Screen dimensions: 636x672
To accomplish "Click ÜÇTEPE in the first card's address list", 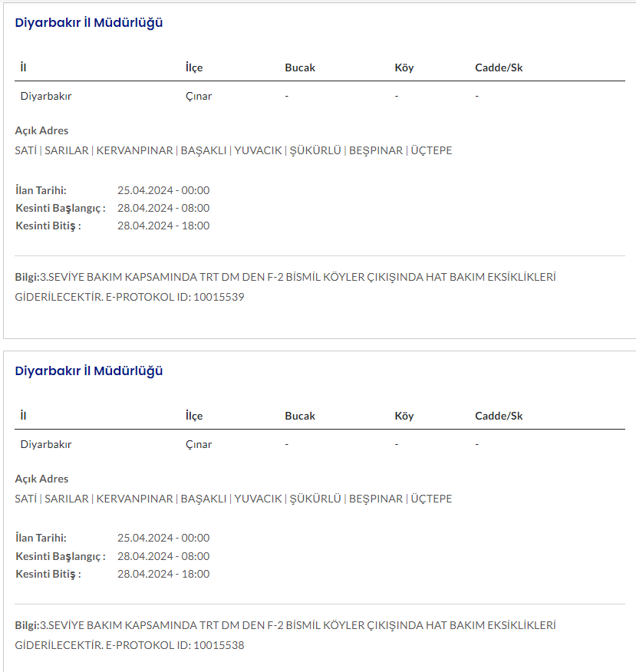I will [x=431, y=150].
